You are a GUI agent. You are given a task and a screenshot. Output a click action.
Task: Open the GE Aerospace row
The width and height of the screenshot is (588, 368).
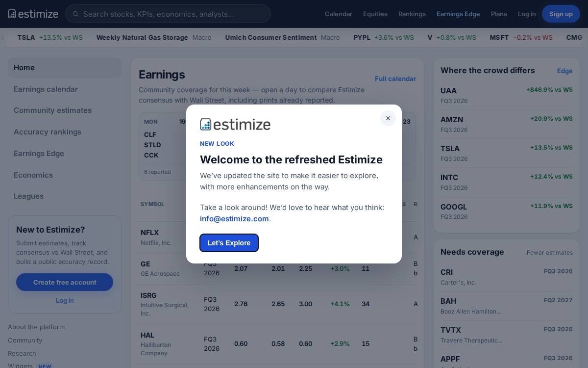pyautogui.click(x=277, y=268)
